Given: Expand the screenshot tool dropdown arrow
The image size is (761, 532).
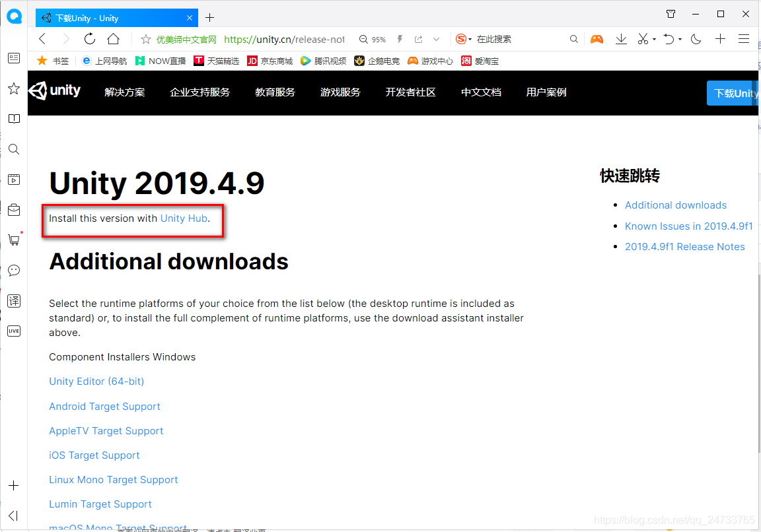Looking at the screenshot, I should [x=654, y=40].
